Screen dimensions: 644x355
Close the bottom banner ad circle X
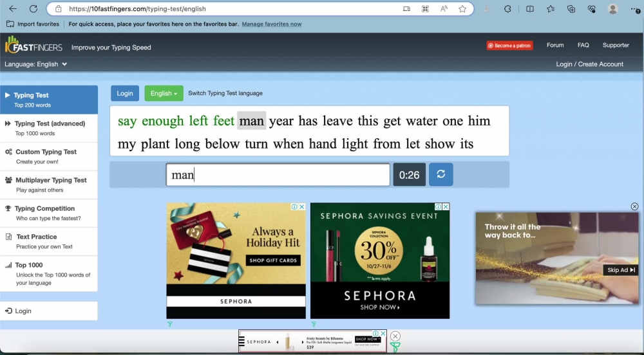395,336
